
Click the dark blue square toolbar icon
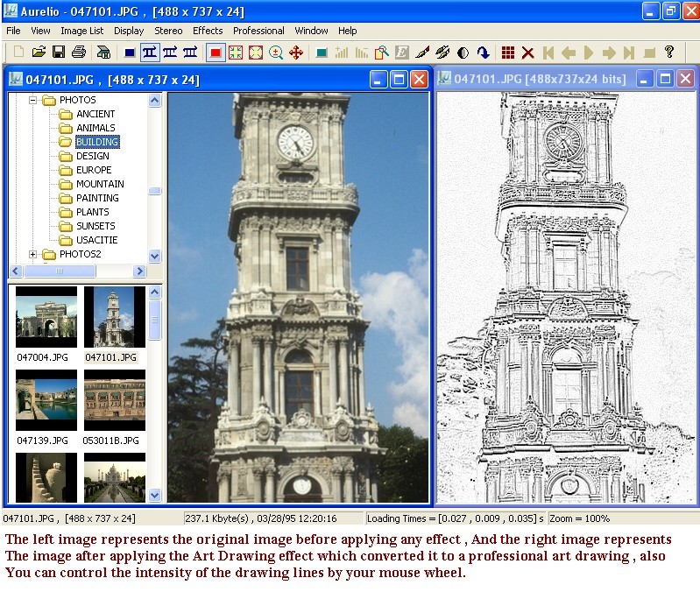point(130,53)
